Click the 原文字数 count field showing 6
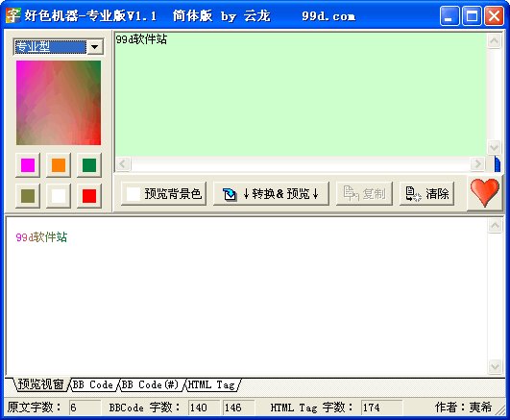Viewport: 510px width, 420px height. click(85, 408)
